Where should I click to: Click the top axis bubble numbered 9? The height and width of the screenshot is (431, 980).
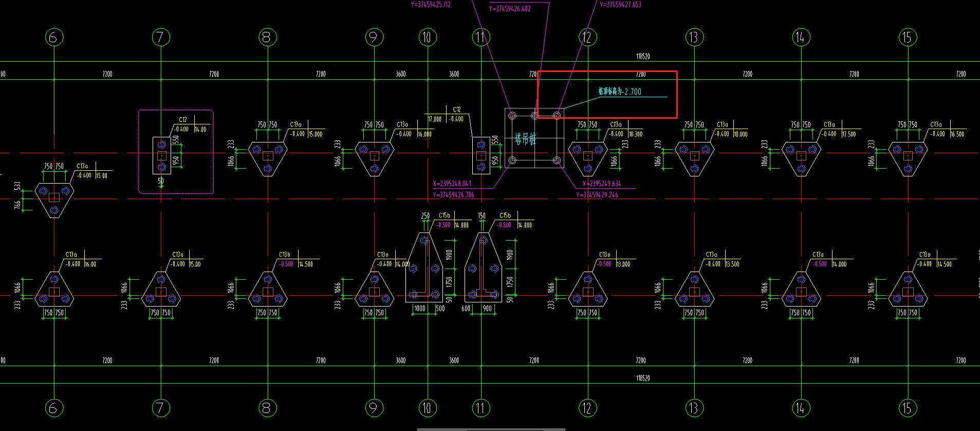coord(374,37)
